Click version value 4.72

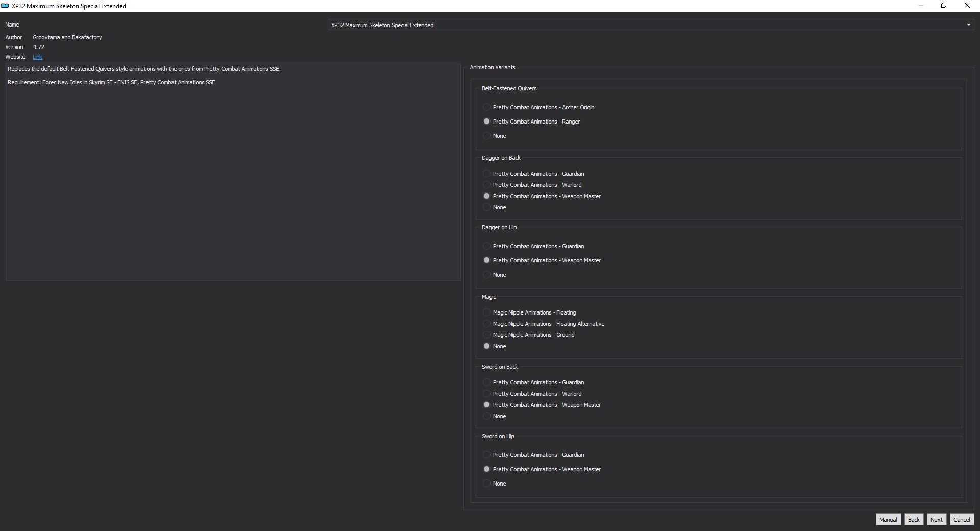pos(39,47)
